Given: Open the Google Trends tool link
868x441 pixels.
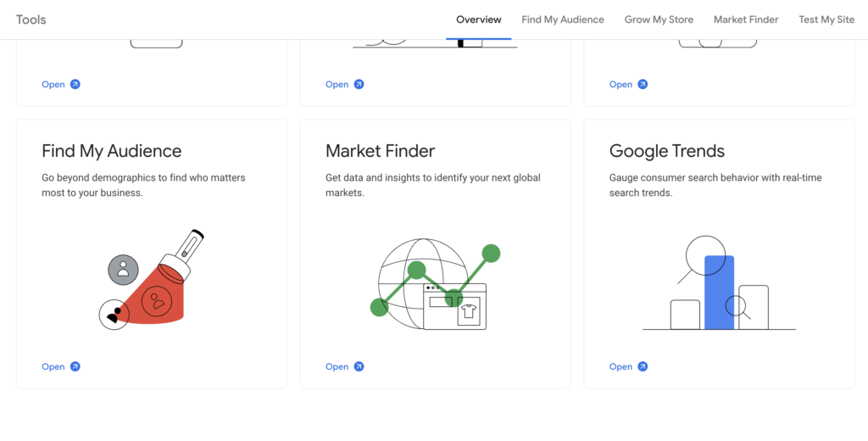Looking at the screenshot, I should (628, 366).
